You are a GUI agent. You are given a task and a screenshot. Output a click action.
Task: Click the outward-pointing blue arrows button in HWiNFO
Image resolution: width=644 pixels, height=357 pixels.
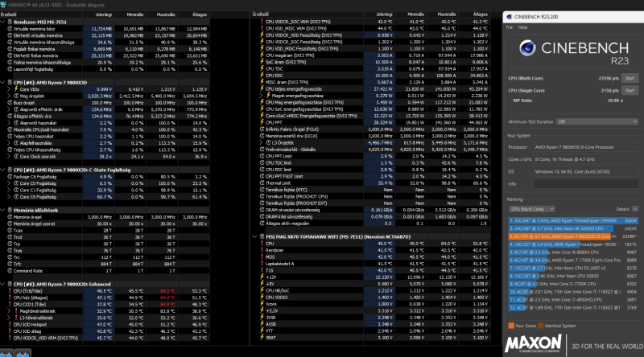(6, 353)
